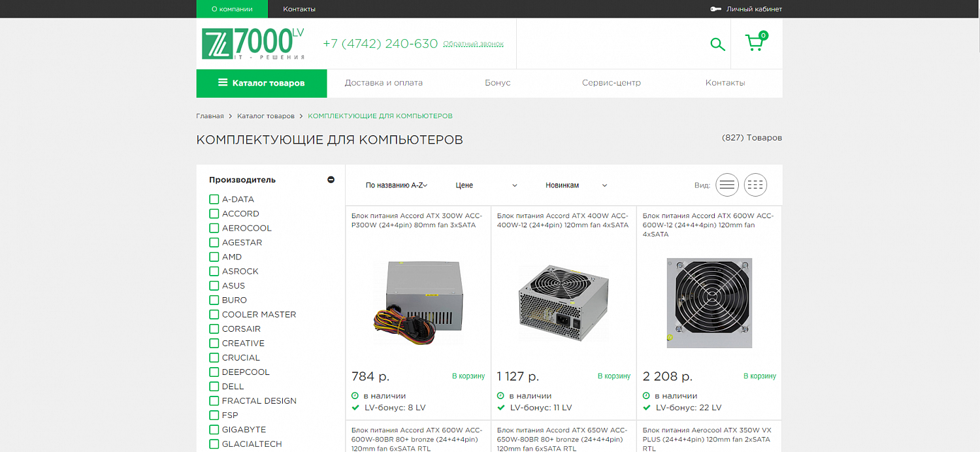
Task: Click Обратный звонок callback link
Action: click(474, 44)
